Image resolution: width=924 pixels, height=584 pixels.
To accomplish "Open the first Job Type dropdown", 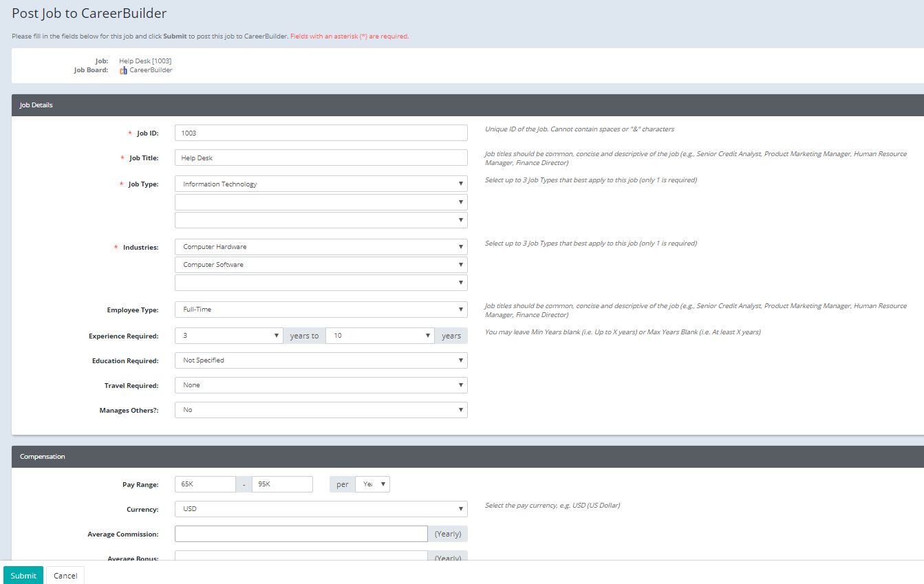I will point(321,184).
